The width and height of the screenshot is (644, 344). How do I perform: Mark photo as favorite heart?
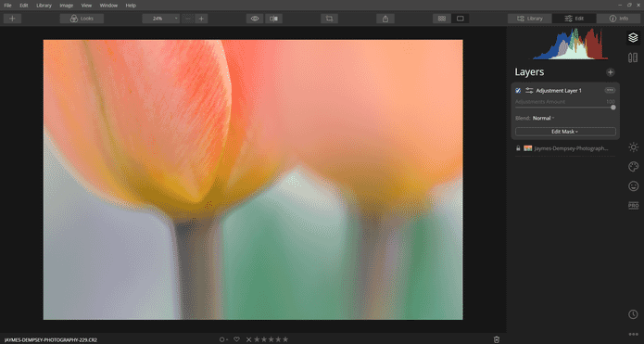point(236,339)
